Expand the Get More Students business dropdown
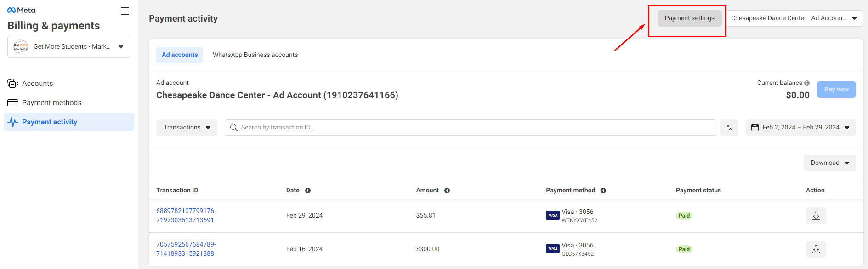This screenshot has width=868, height=269. pyautogui.click(x=69, y=47)
